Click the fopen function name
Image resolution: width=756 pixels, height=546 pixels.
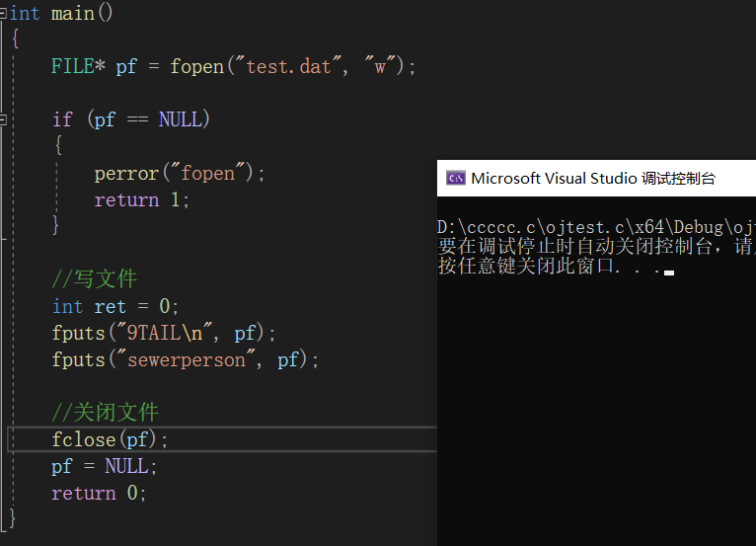[x=196, y=66]
